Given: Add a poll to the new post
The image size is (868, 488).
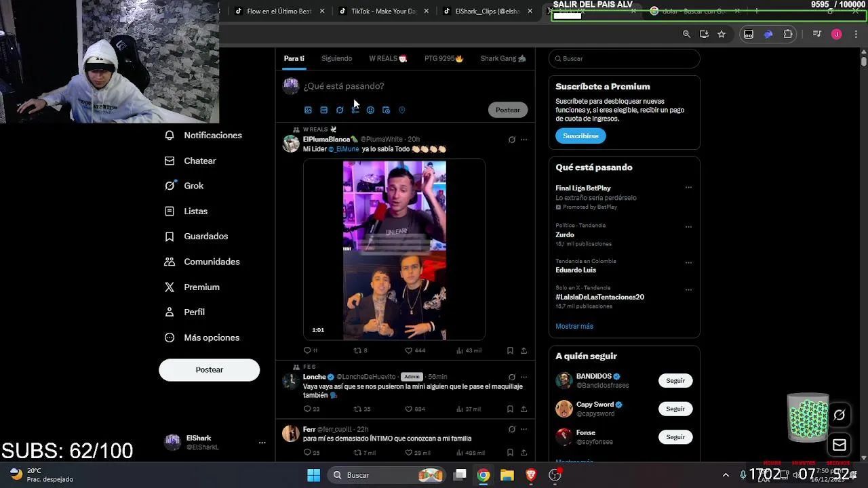Looking at the screenshot, I should coord(355,110).
